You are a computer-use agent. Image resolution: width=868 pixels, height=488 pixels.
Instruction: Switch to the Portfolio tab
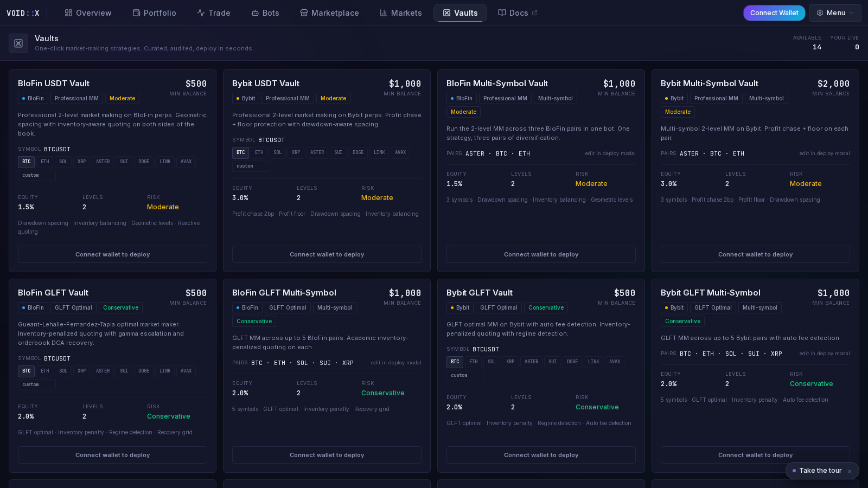tap(155, 13)
